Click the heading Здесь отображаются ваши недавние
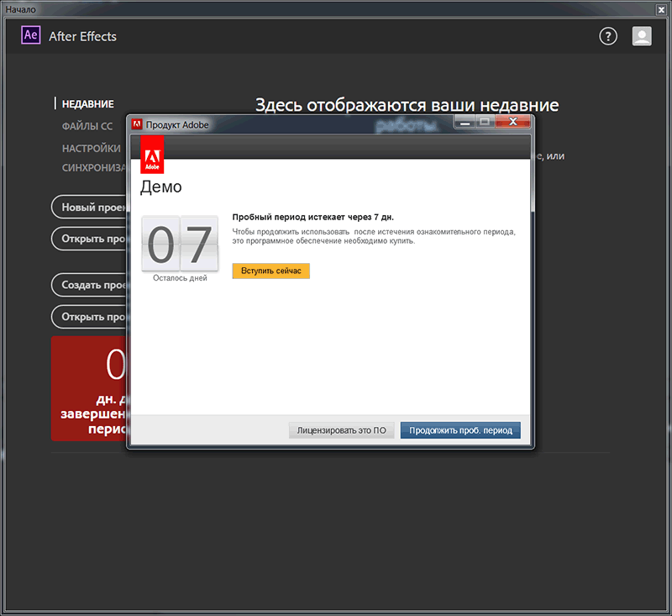 (x=407, y=105)
